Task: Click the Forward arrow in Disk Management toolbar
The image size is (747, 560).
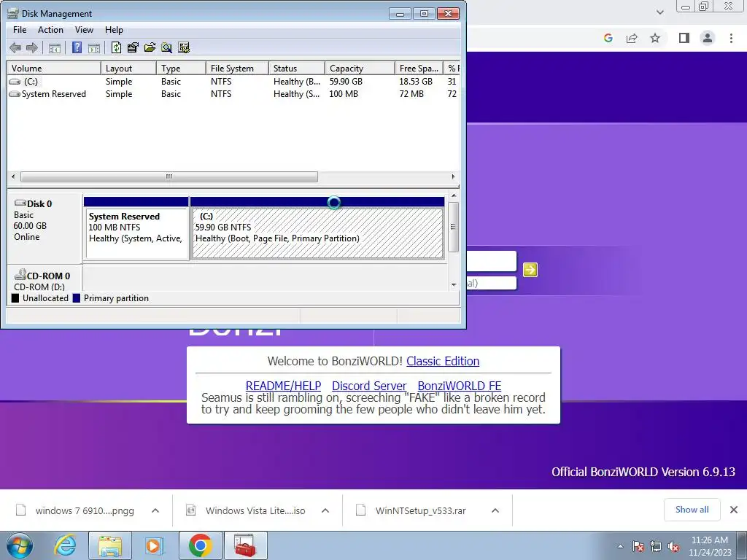Action: 32,47
